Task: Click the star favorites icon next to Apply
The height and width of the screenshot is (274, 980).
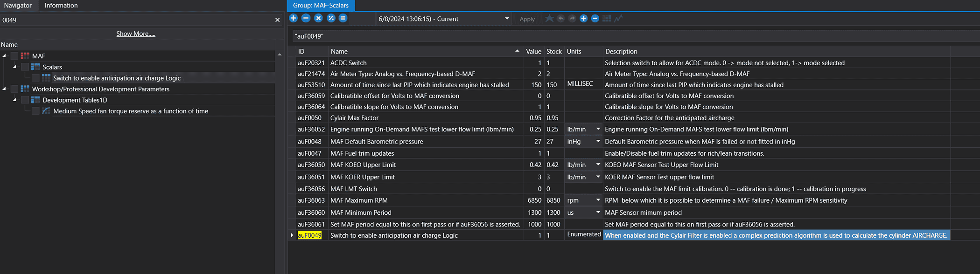Action: [549, 19]
